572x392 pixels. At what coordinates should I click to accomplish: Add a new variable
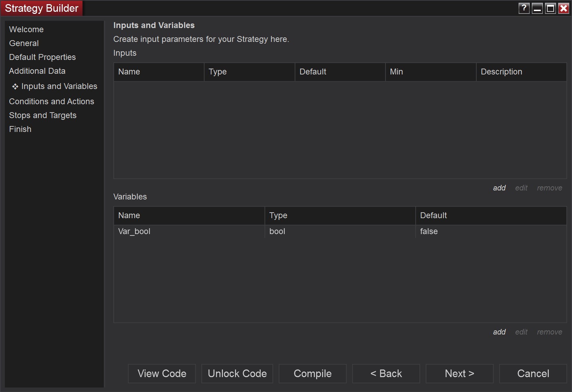pos(499,332)
